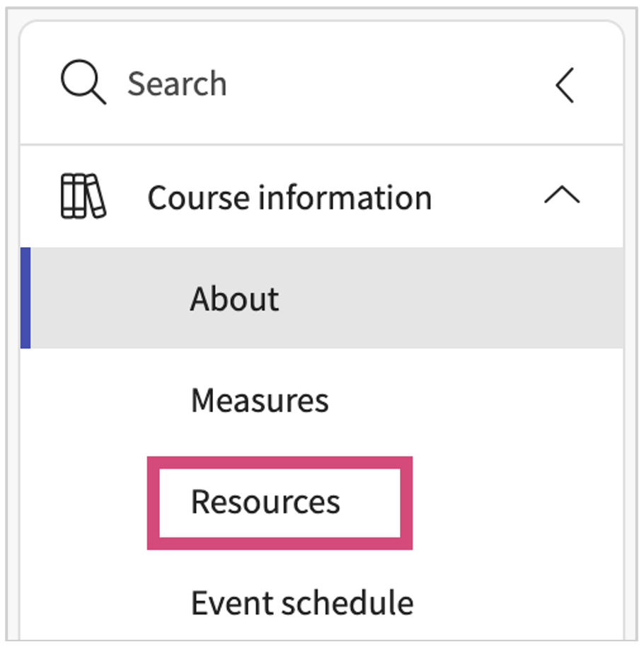The height and width of the screenshot is (647, 644).
Task: Open the highlighted Resources link
Action: (265, 502)
